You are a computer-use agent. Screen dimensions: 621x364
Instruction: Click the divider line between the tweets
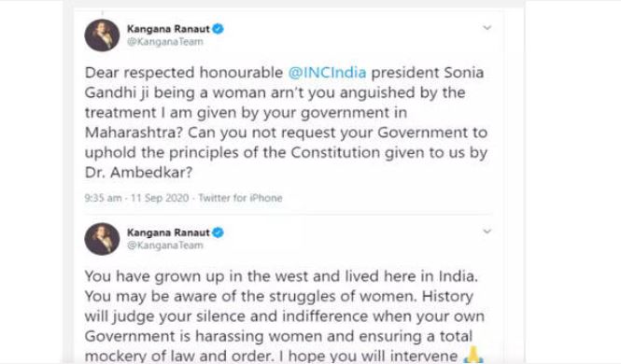click(x=289, y=214)
